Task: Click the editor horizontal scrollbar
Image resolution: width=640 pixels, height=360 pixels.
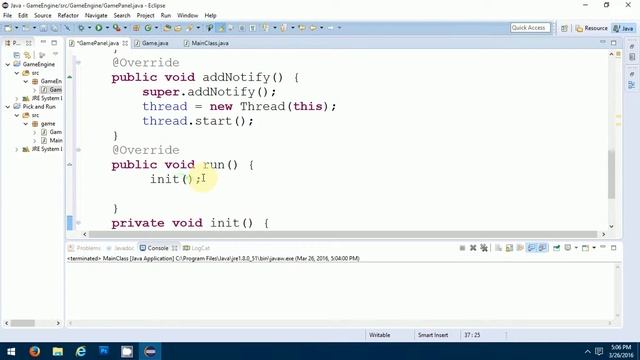Action: coord(343,234)
